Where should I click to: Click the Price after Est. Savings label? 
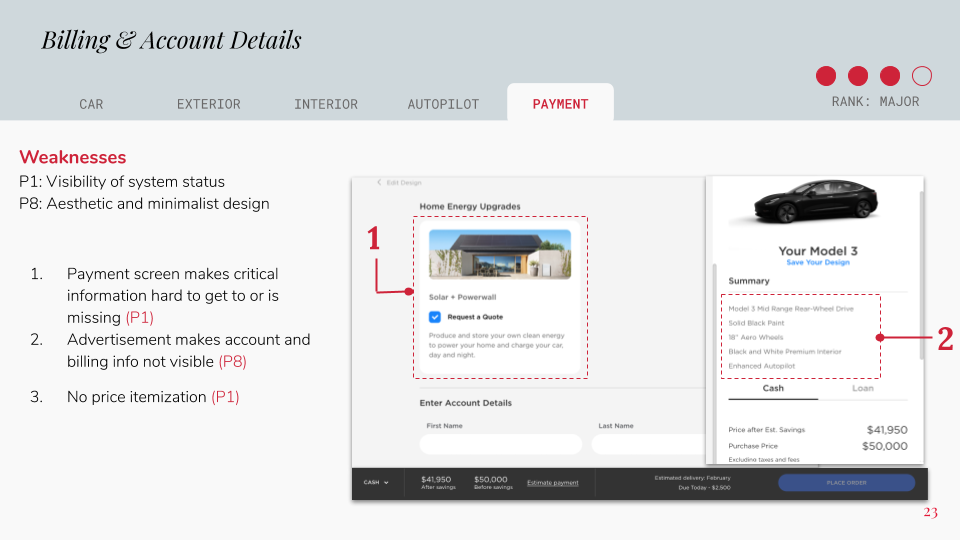tap(767, 430)
